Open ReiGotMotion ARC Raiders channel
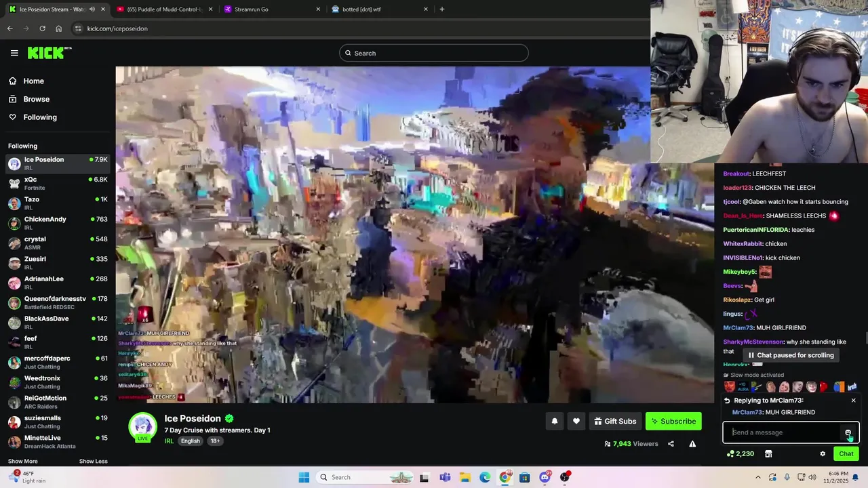This screenshot has height=488, width=868. (x=58, y=401)
